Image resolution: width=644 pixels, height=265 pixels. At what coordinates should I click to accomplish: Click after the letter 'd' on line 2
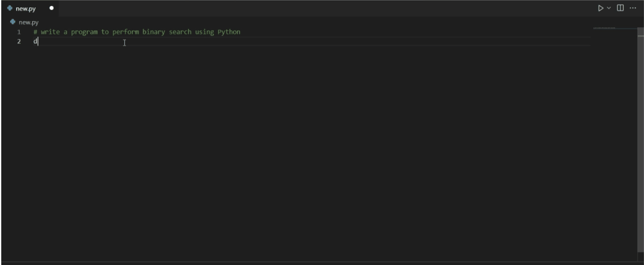38,41
